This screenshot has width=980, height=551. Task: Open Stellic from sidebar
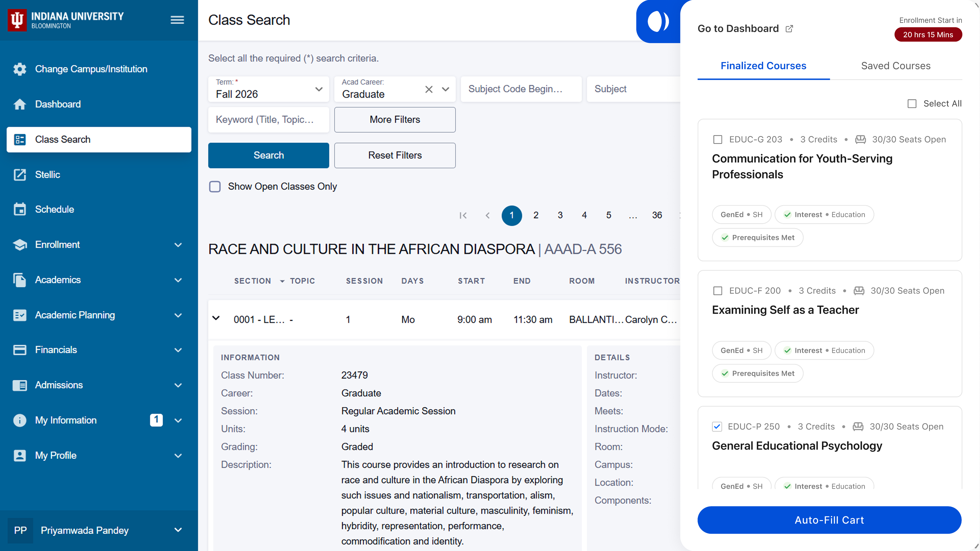[x=99, y=175]
